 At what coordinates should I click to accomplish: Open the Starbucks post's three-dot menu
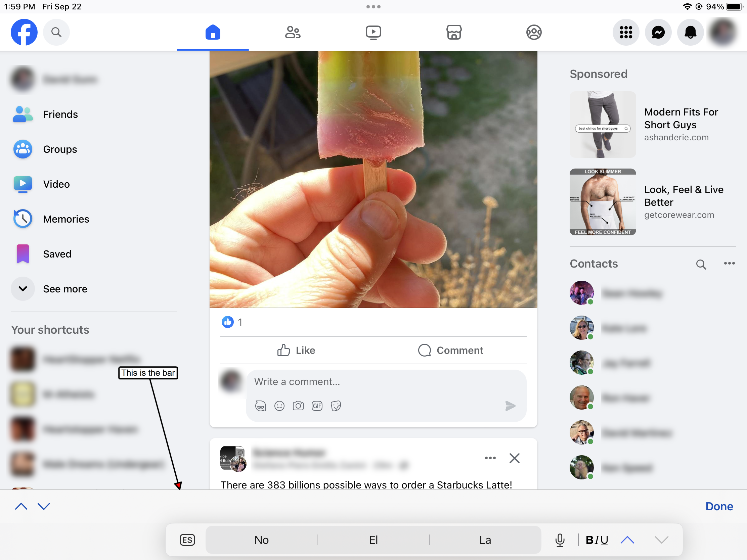490,458
